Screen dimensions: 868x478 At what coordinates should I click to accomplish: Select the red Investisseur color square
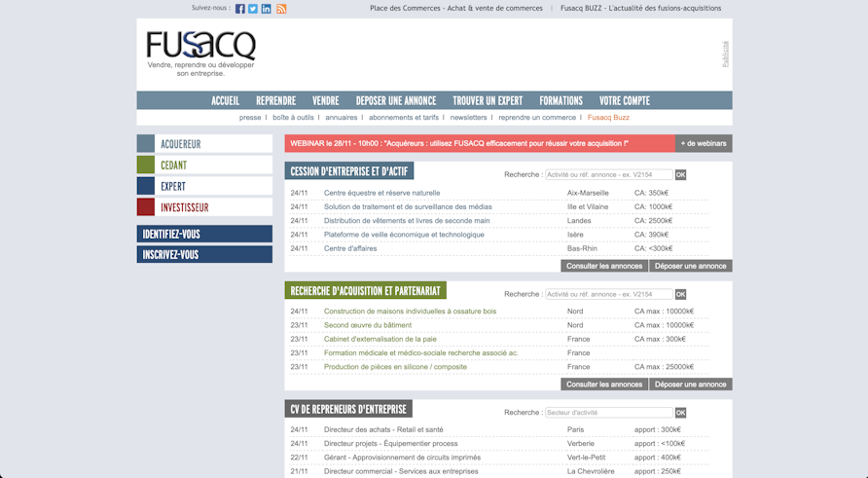146,206
